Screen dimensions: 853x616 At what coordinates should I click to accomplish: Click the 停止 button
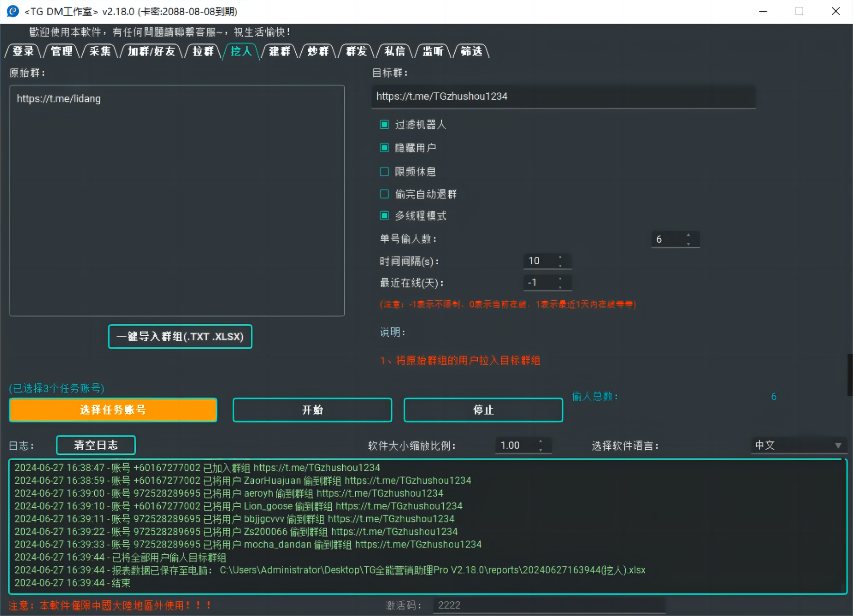tap(483, 410)
